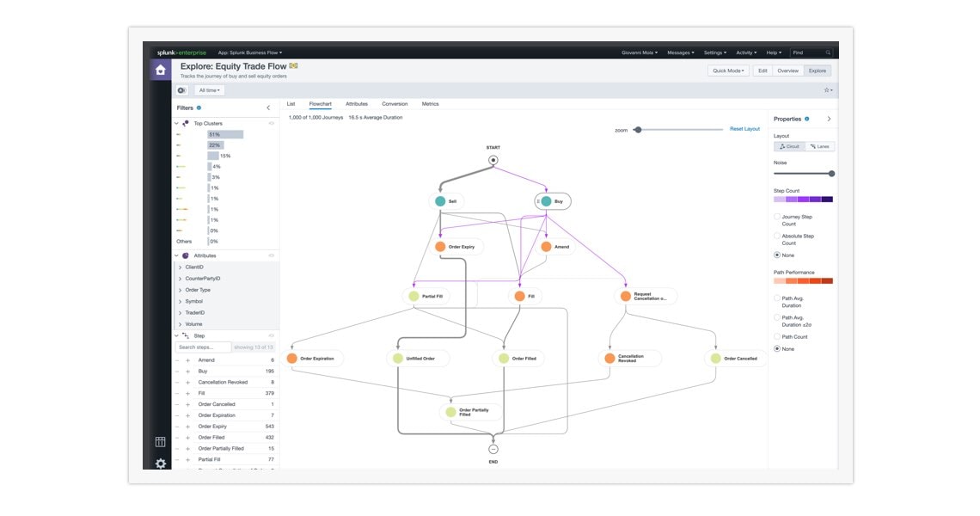The image size is (980, 516).
Task: Open the Quick Mode dropdown
Action: (728, 71)
